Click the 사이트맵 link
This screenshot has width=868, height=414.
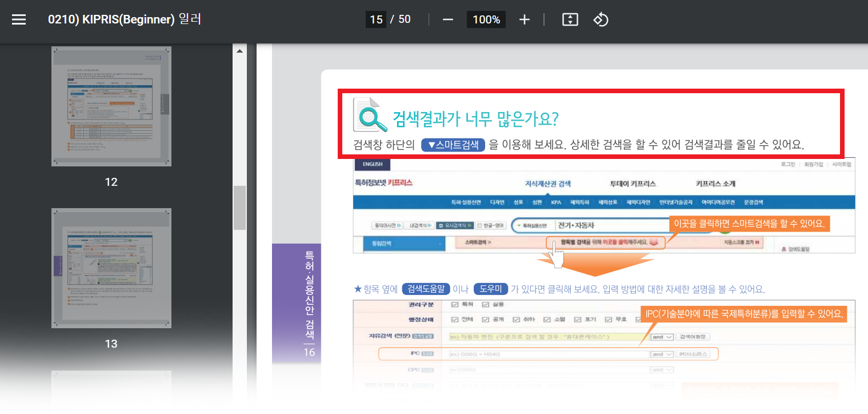(x=841, y=164)
